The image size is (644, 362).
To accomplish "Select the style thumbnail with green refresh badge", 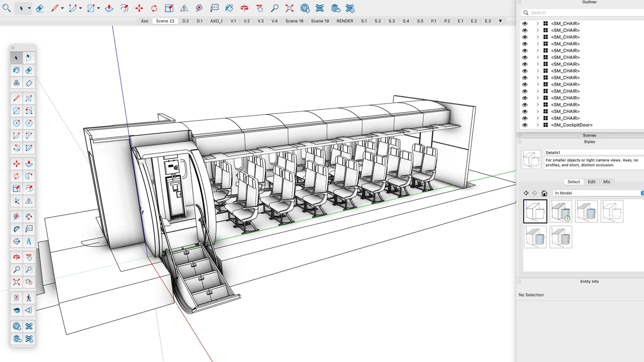I will click(x=561, y=211).
